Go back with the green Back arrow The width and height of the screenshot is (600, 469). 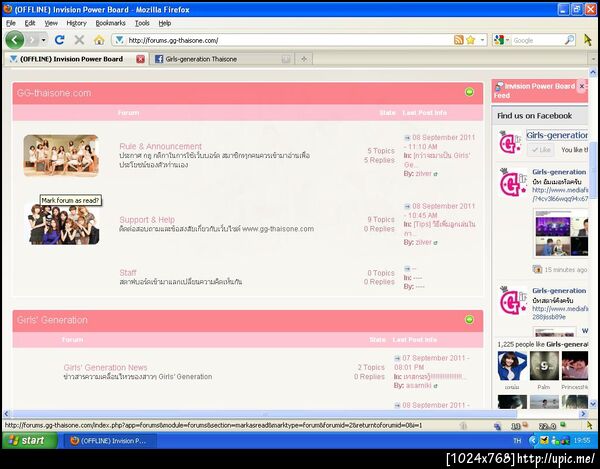(x=15, y=40)
